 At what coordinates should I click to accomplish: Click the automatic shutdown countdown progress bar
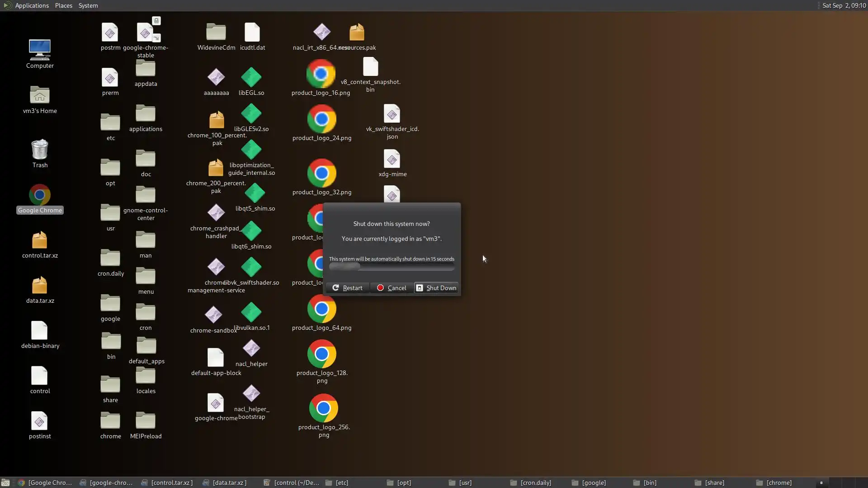[392, 267]
